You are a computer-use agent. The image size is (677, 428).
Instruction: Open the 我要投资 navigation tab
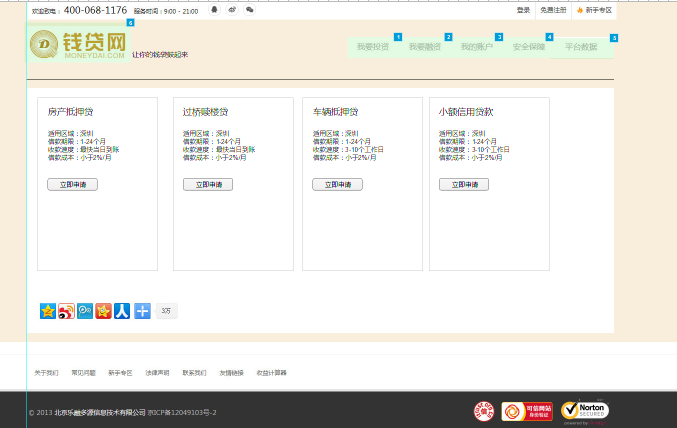point(373,47)
